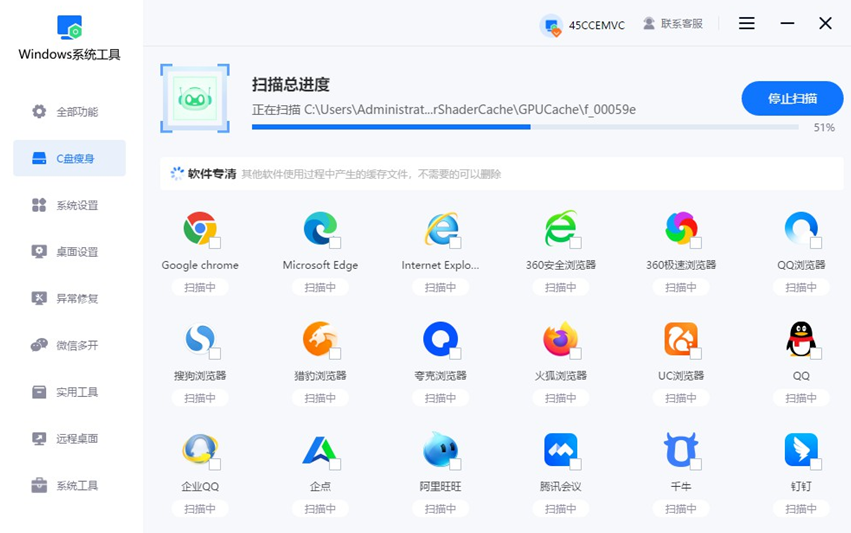Open 全部功能 in the sidebar

[x=69, y=112]
